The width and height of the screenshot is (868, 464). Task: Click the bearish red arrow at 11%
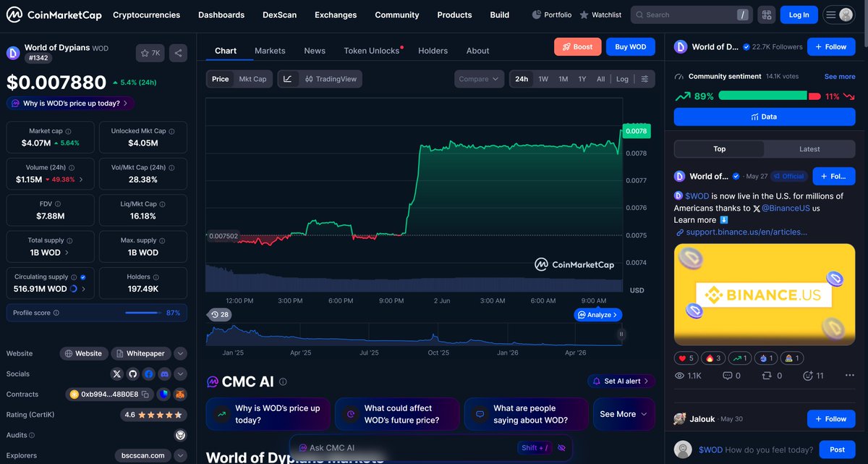tap(849, 96)
